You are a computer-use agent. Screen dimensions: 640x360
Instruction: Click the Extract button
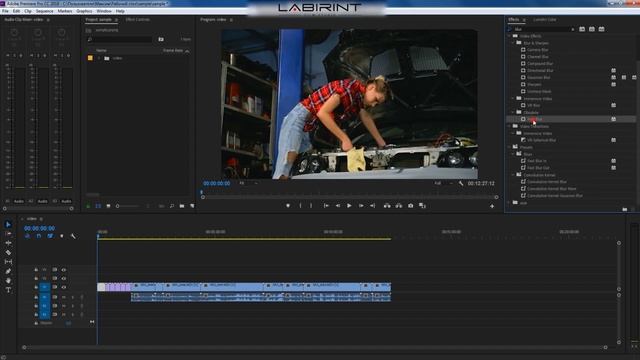click(x=399, y=206)
